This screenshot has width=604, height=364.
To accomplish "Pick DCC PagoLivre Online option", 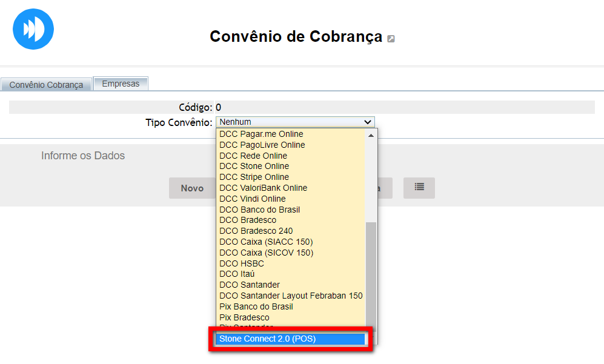I will click(x=262, y=145).
